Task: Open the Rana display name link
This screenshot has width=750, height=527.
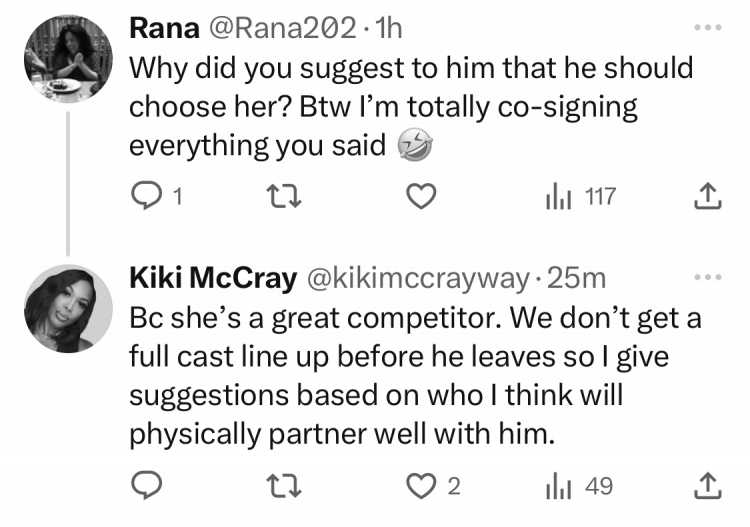Action: pos(164,28)
